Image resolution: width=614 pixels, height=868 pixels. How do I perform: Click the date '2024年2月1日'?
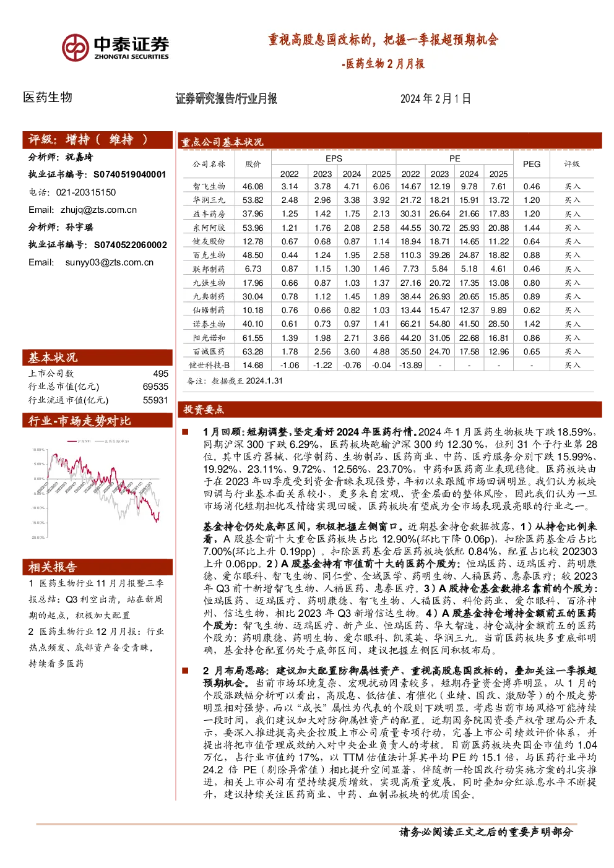[x=435, y=98]
